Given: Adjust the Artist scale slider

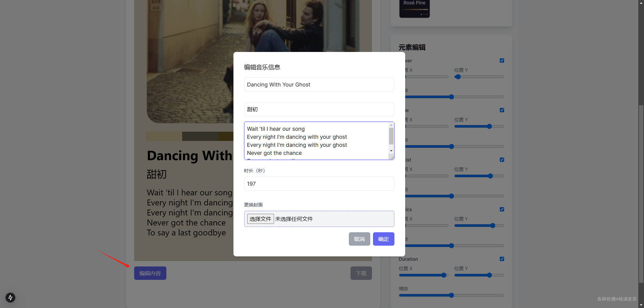Looking at the screenshot, I should click(x=454, y=196).
